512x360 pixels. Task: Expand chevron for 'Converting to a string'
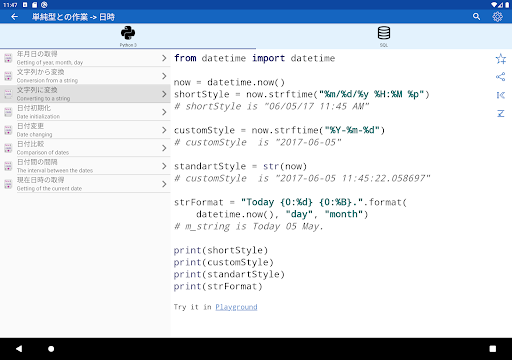click(x=164, y=94)
